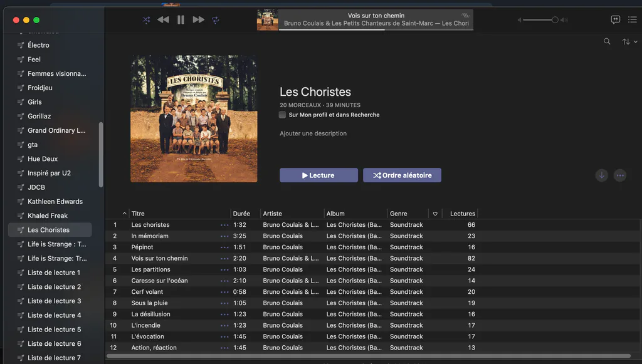Open options dots for 'Pépinot' track
Image resolution: width=642 pixels, height=364 pixels.
pos(224,247)
